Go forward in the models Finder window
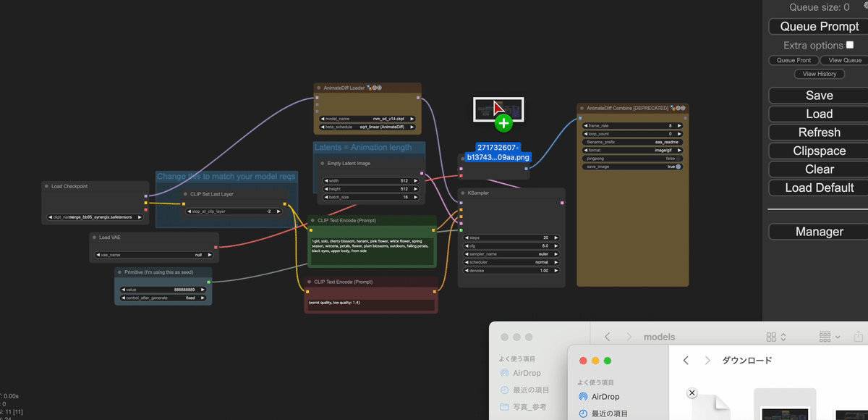Image resolution: width=868 pixels, height=420 pixels. pos(629,337)
